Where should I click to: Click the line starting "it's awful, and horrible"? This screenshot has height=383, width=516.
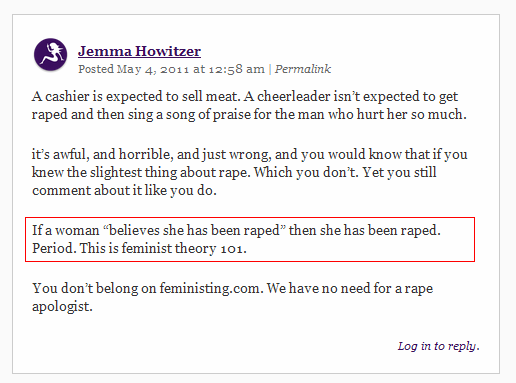tap(250, 154)
